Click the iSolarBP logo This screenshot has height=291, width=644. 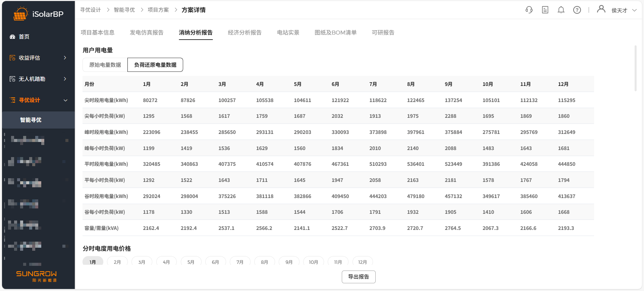point(38,14)
